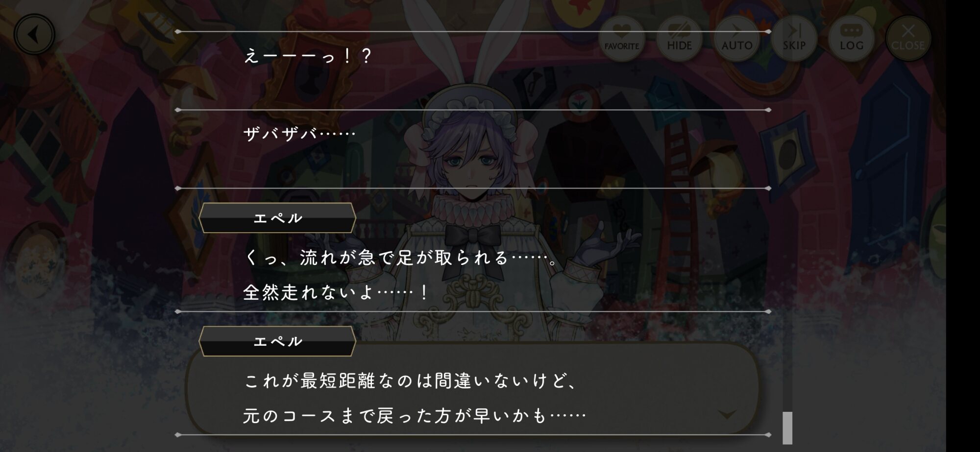Mark this story as FAVORITE

click(621, 38)
